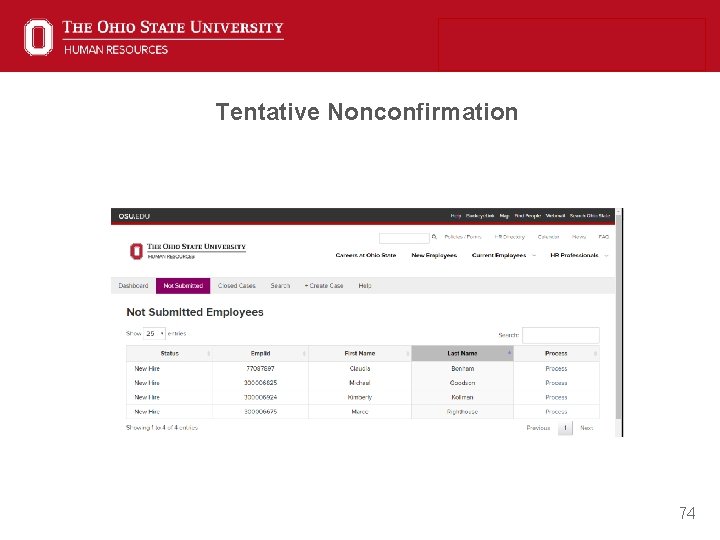Open the Calendar link
720x540 pixels.
pos(548,237)
